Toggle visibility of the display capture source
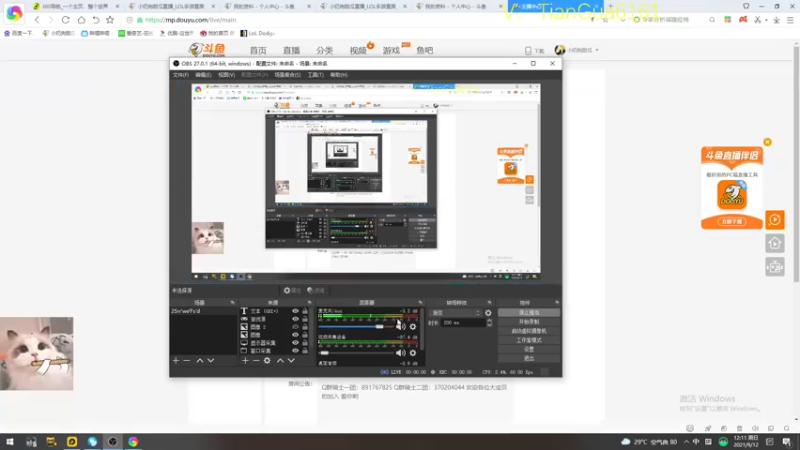The width and height of the screenshot is (800, 450). pos(295,343)
